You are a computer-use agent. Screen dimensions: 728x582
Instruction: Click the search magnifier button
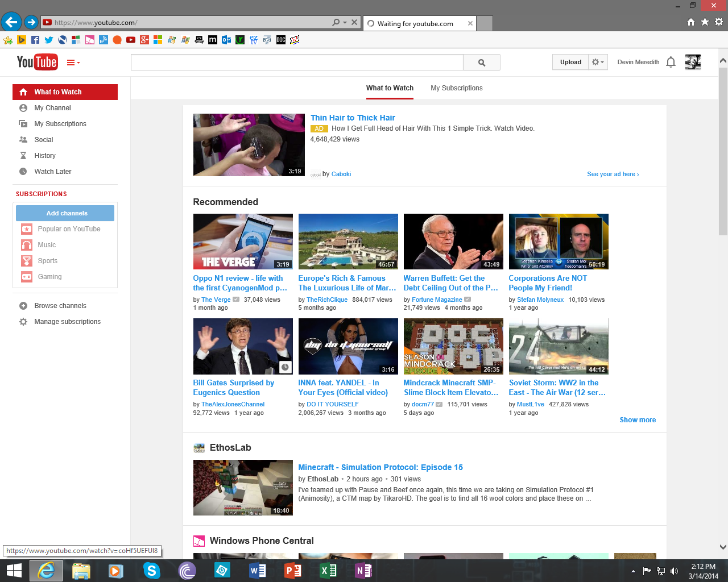point(482,63)
